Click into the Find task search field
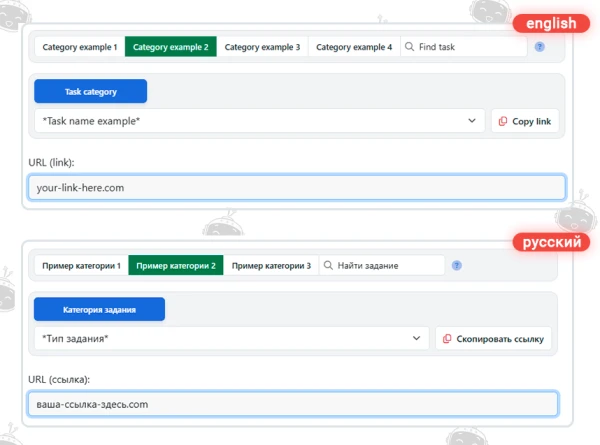The height and width of the screenshot is (445, 600). [x=464, y=47]
